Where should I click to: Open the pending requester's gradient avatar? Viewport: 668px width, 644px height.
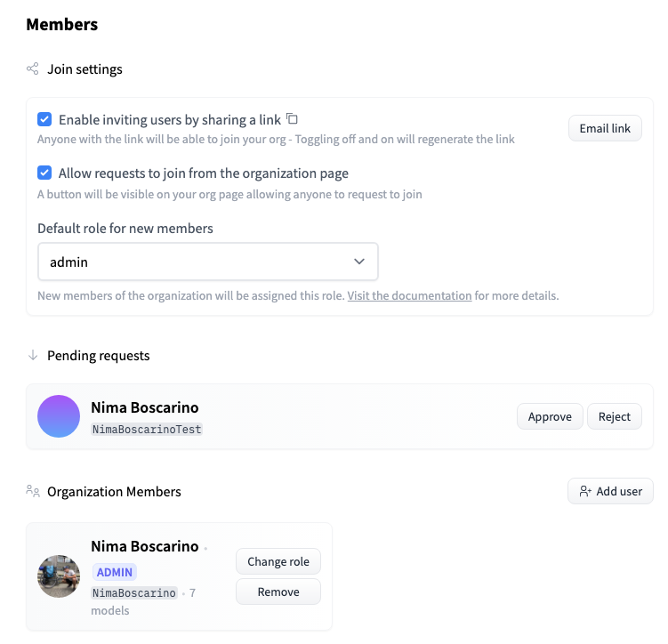(x=59, y=416)
